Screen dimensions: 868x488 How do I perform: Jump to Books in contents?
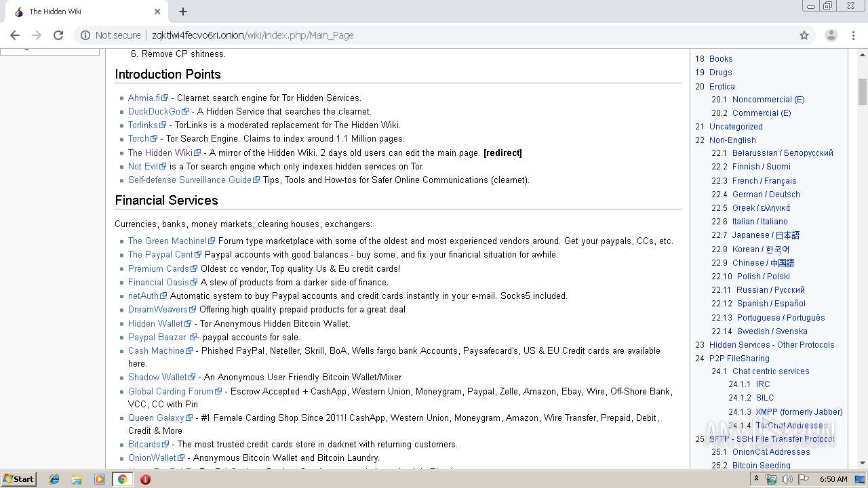click(721, 59)
